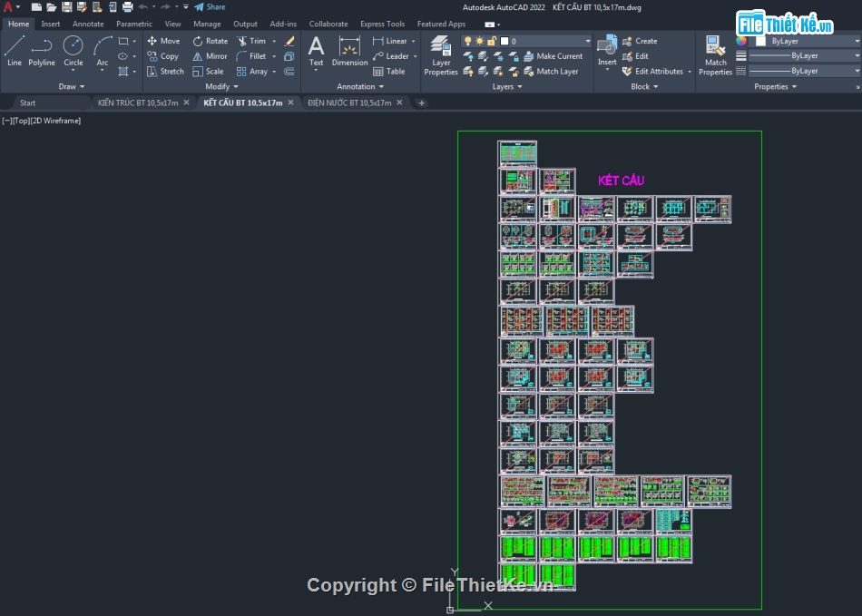This screenshot has height=616, width=862.
Task: Open the Layer Properties manager
Action: pos(441,54)
